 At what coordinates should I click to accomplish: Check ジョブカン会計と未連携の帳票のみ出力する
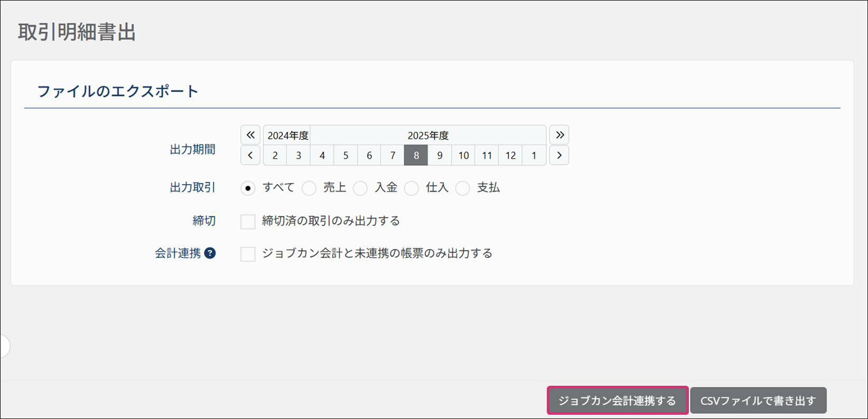pyautogui.click(x=248, y=254)
